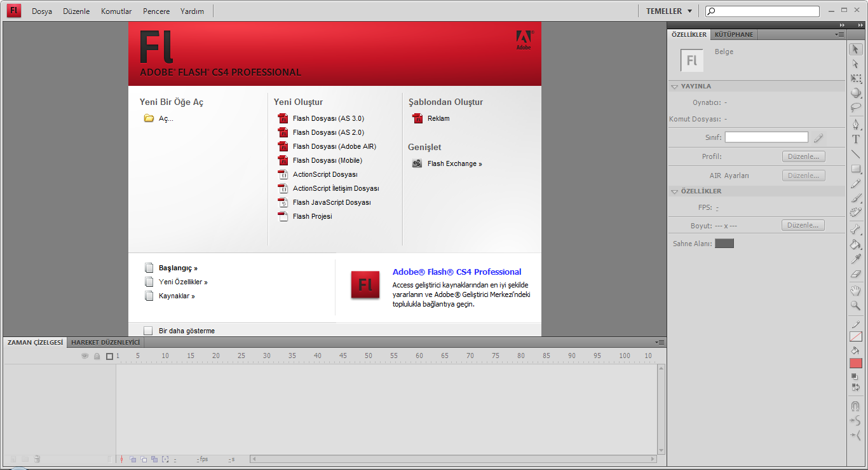Image resolution: width=868 pixels, height=470 pixels.
Task: Click the Black and White colors icon
Action: 855,377
